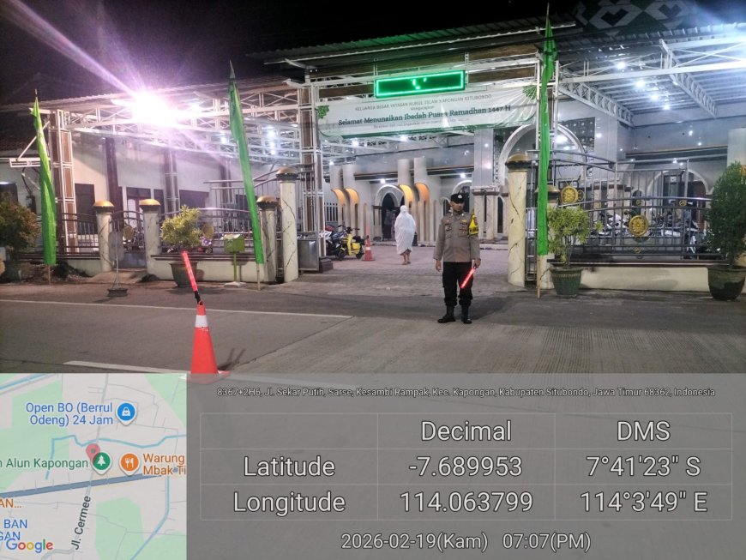Tap the red current-location pin on map

click(92, 451)
